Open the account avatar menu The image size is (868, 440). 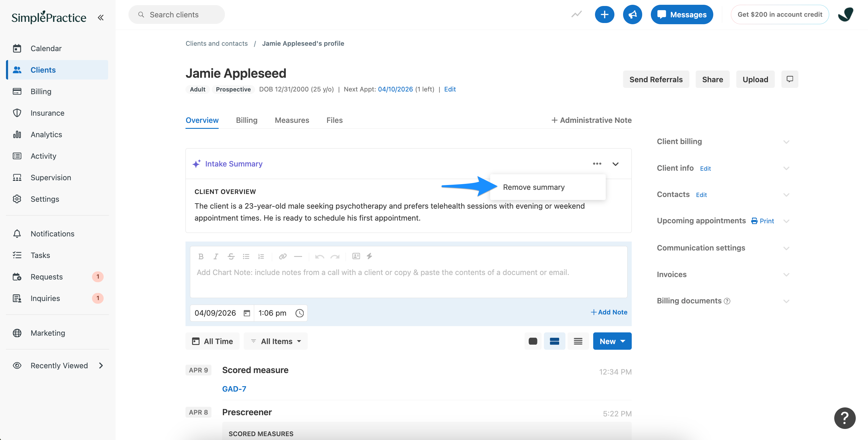pyautogui.click(x=846, y=15)
